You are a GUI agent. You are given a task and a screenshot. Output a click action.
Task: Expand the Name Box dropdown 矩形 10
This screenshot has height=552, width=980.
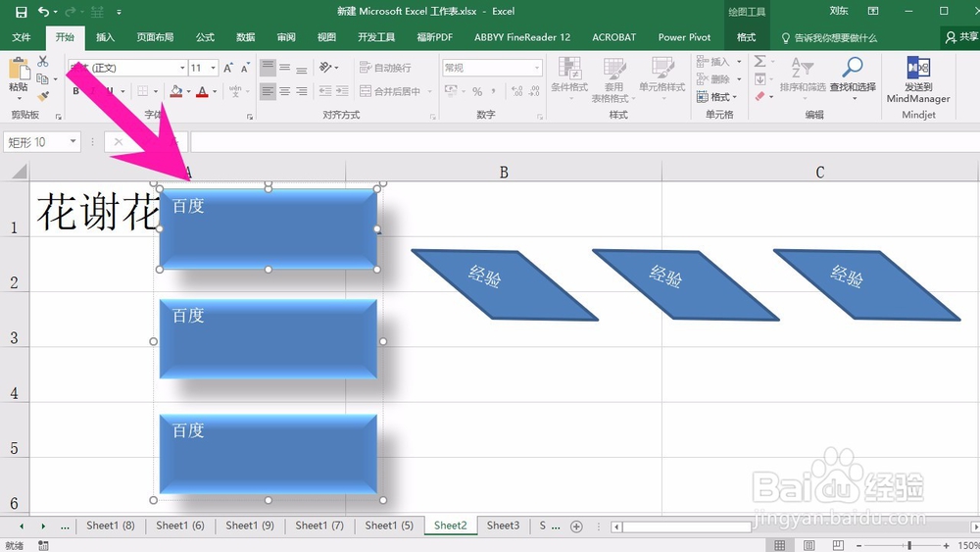click(73, 142)
